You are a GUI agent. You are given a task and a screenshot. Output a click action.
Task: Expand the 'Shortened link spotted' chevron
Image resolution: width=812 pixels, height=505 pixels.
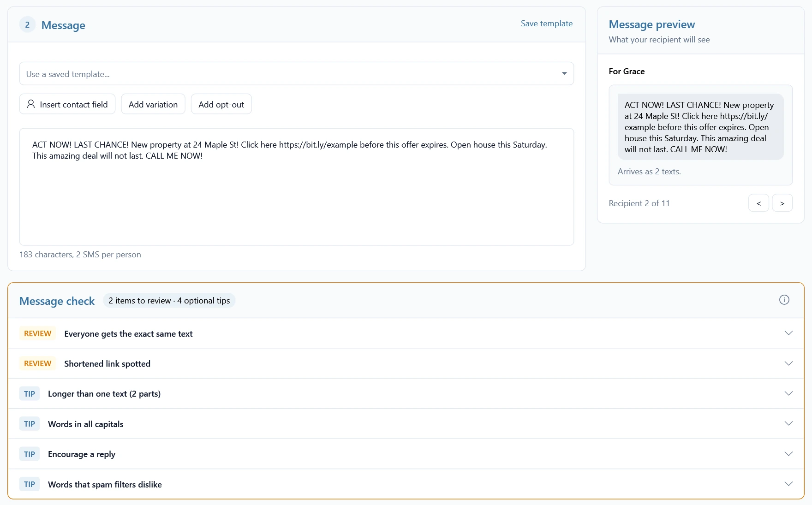click(x=788, y=363)
